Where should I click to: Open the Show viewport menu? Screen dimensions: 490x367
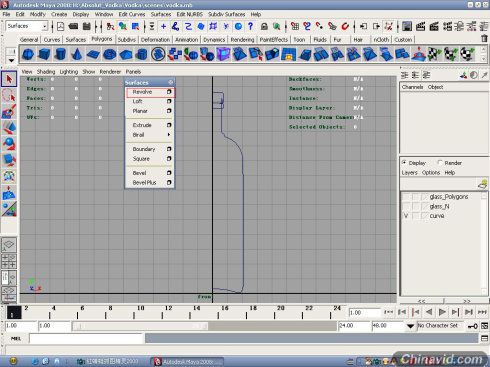click(x=88, y=72)
